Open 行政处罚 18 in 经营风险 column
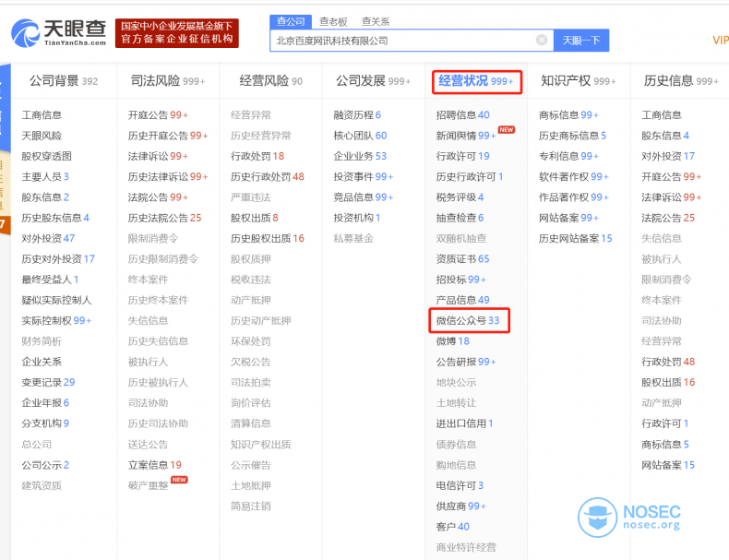729x560 pixels. (x=257, y=156)
